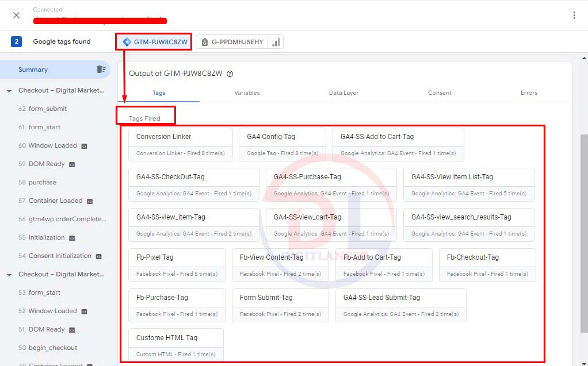Image resolution: width=588 pixels, height=366 pixels.
Task: Click the Google tags found label
Action: point(62,41)
